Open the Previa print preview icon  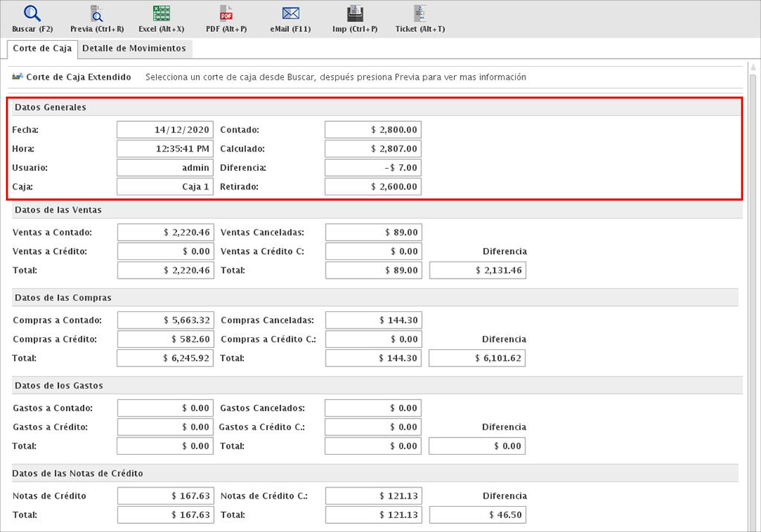click(97, 13)
